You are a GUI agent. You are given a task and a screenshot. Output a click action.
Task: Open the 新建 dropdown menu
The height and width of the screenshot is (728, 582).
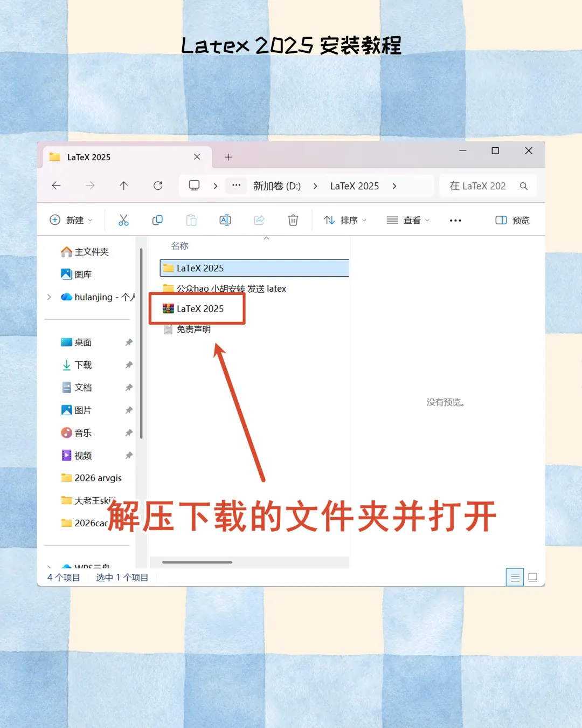coord(71,220)
